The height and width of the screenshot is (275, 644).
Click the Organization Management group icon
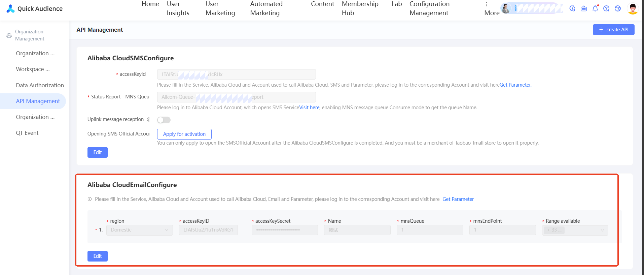click(x=9, y=35)
